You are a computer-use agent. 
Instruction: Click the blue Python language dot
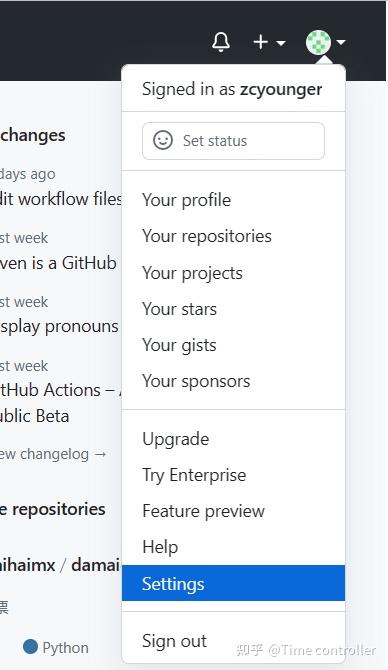[30, 647]
